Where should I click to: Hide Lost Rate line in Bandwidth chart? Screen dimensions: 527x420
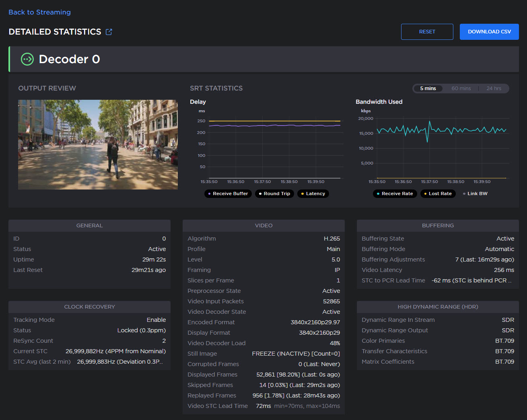[x=438, y=194]
